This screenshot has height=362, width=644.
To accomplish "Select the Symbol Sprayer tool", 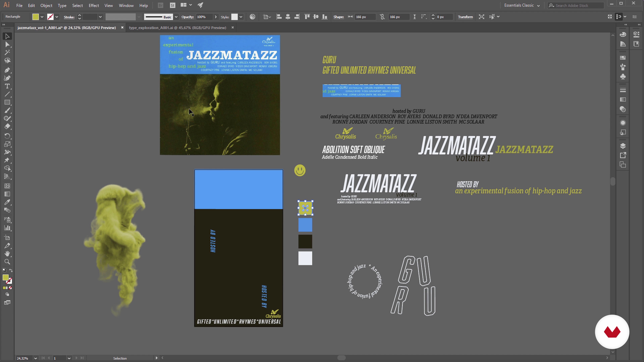I will [7, 220].
